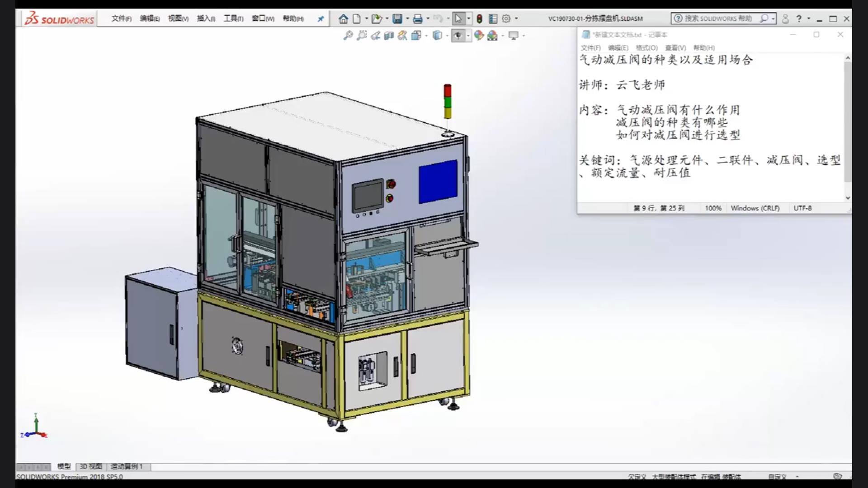Click Zoom to Fit

coord(348,35)
